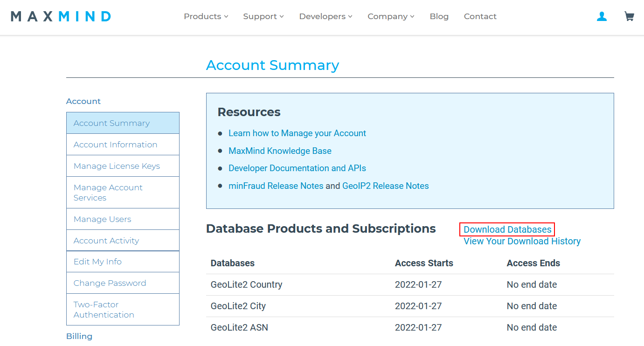This screenshot has width=644, height=346.
Task: Open the user account icon
Action: tap(602, 16)
